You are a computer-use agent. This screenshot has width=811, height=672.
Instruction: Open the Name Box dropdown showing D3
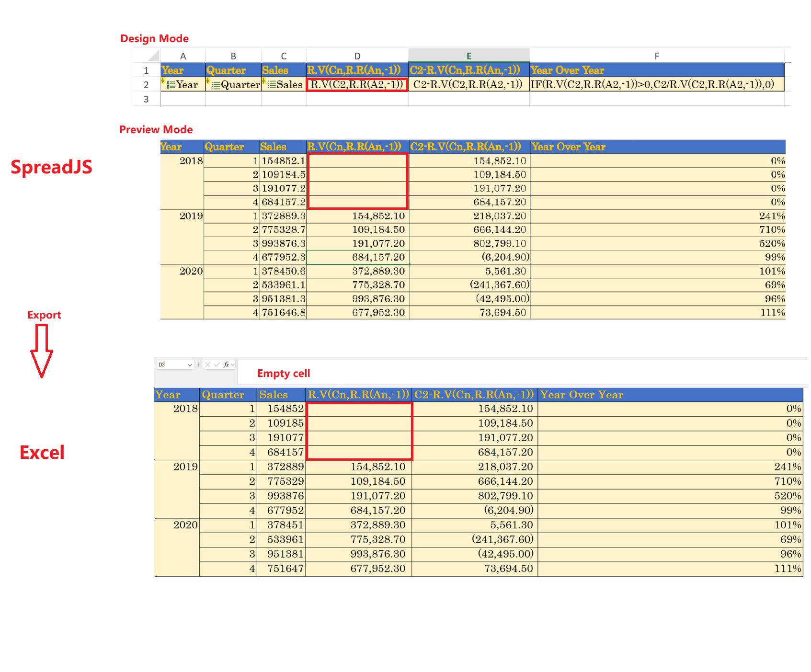point(190,365)
